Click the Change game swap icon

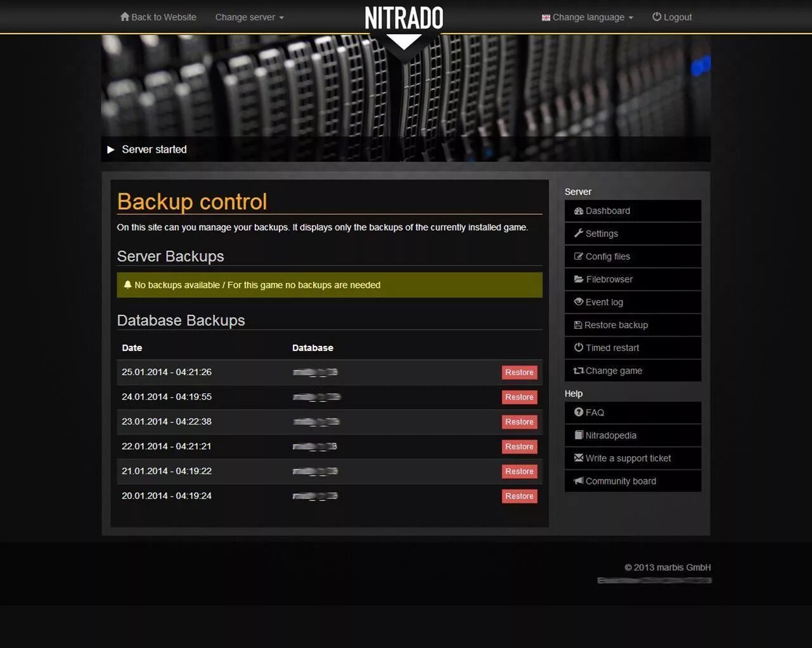point(578,371)
